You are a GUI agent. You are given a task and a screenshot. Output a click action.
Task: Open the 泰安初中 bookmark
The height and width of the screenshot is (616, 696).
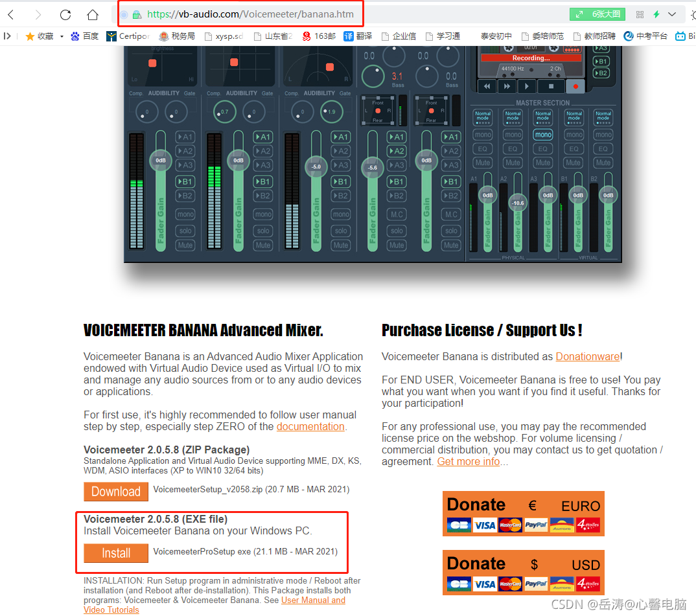click(496, 36)
